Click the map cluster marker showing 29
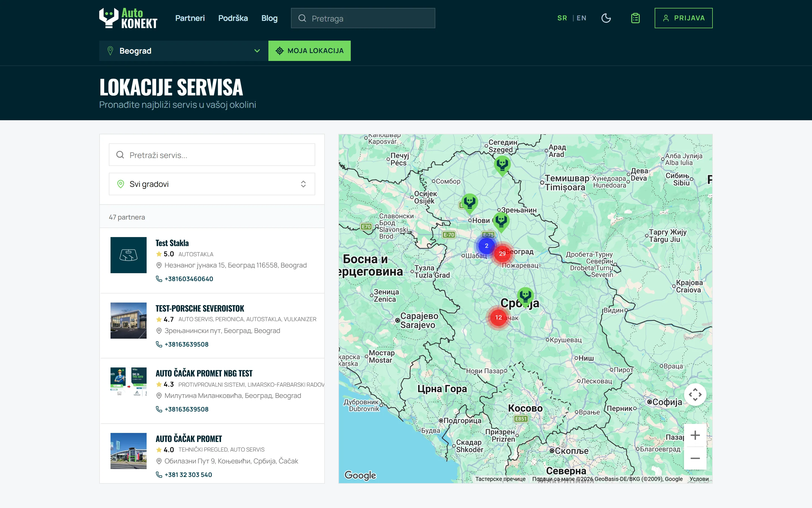 point(502,254)
